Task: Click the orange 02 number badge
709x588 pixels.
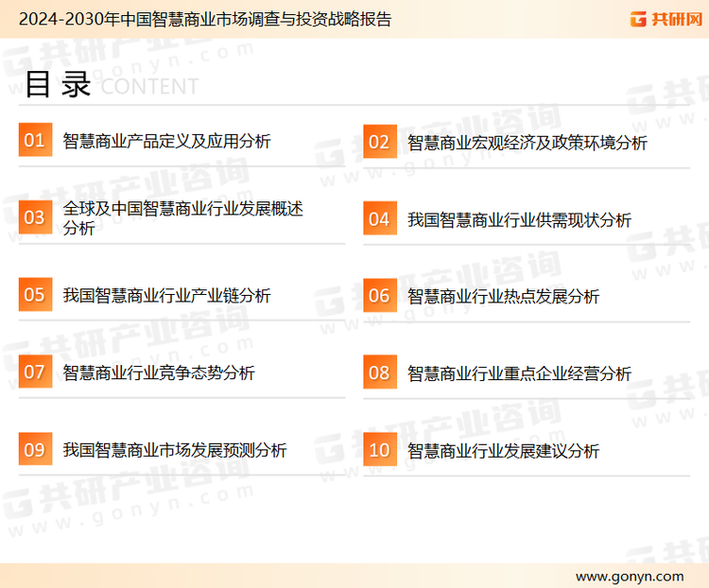Action: (380, 142)
